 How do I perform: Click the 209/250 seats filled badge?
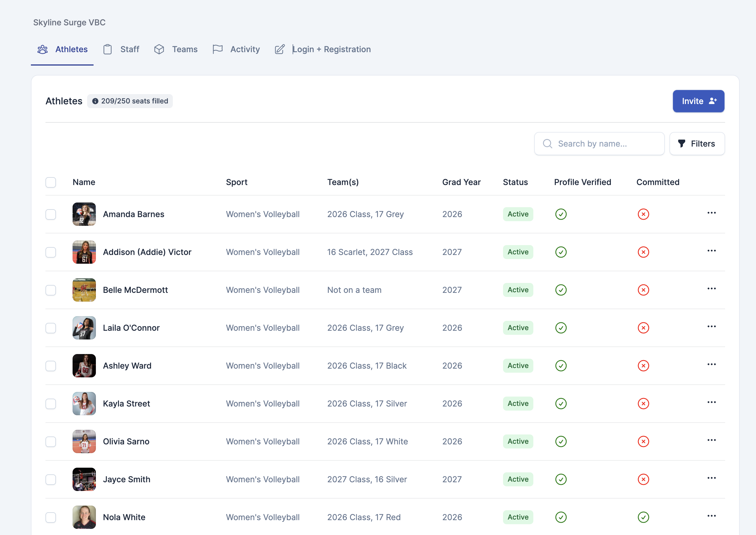point(130,101)
